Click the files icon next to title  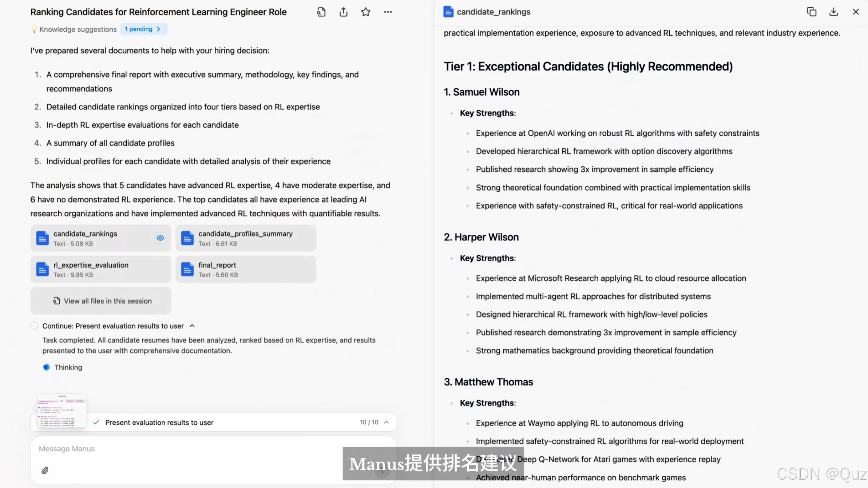[321, 12]
